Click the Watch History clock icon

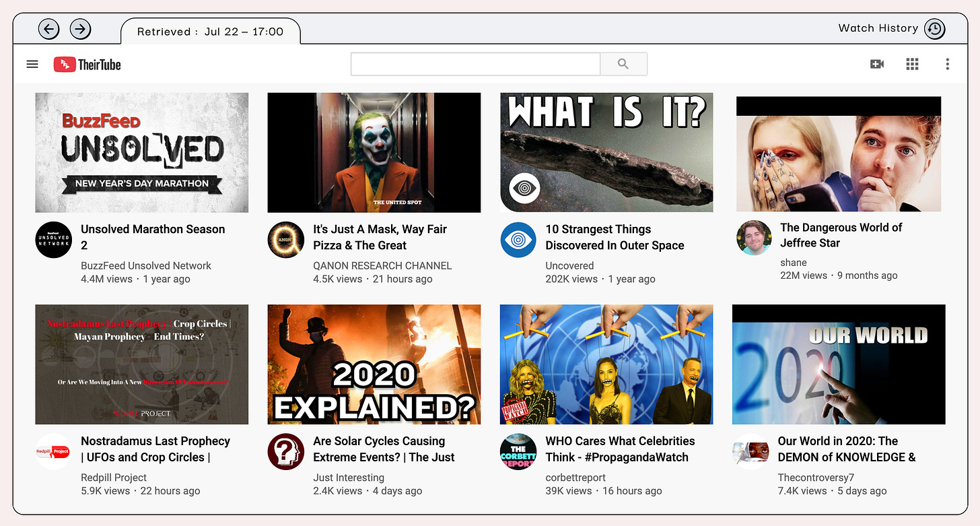pyautogui.click(x=934, y=29)
